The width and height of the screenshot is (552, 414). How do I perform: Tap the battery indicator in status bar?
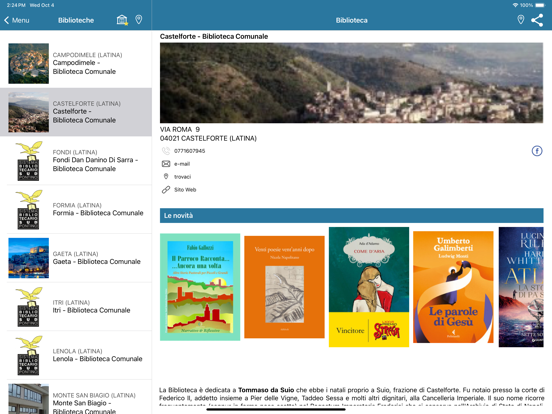pyautogui.click(x=540, y=5)
